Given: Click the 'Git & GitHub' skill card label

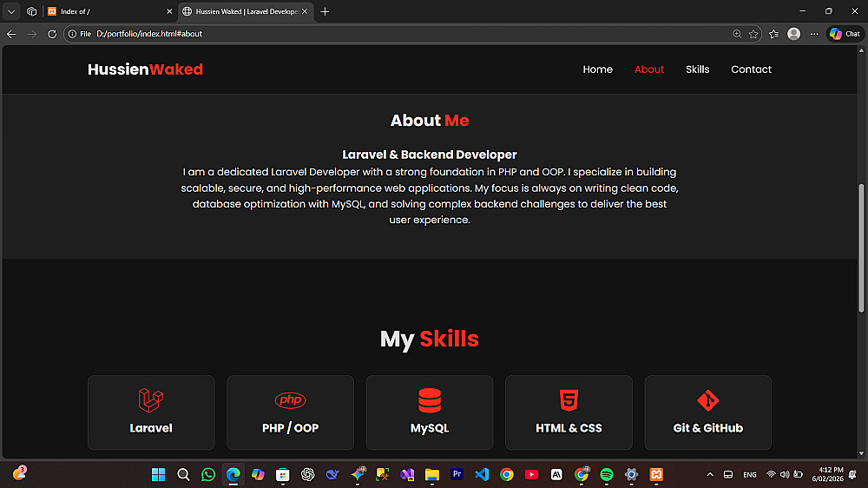Looking at the screenshot, I should (708, 427).
